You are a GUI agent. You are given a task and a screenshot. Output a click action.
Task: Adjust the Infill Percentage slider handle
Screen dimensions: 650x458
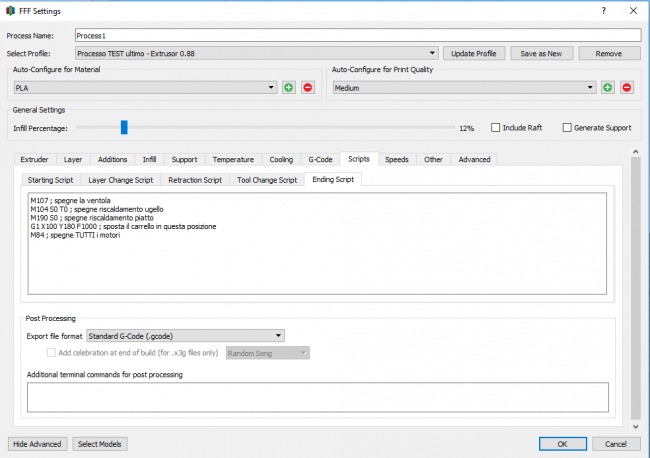pyautogui.click(x=124, y=128)
